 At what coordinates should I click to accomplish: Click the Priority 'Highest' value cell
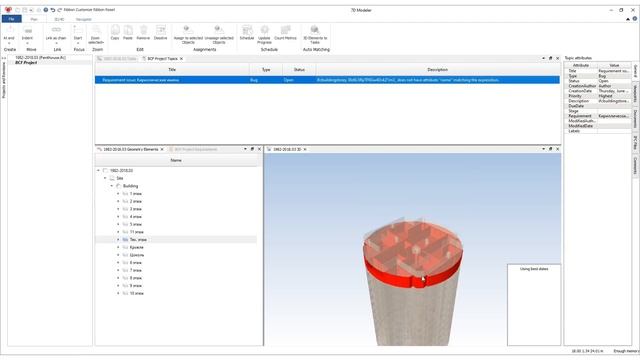coord(614,96)
